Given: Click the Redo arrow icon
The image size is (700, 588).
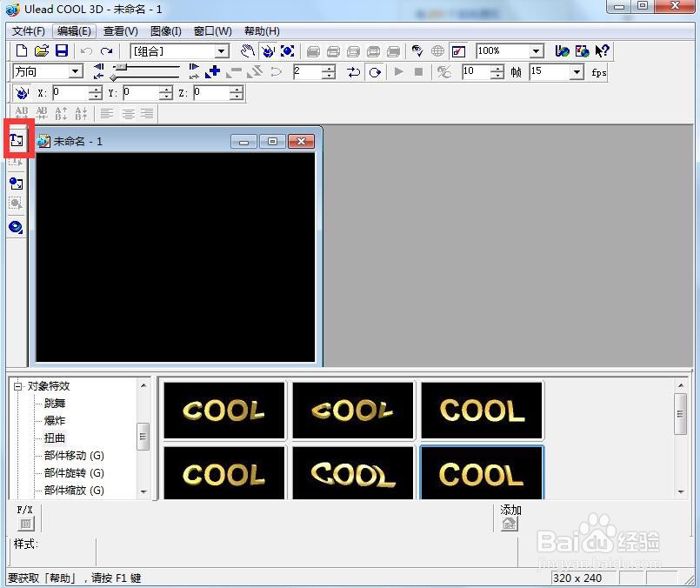Looking at the screenshot, I should click(x=107, y=51).
